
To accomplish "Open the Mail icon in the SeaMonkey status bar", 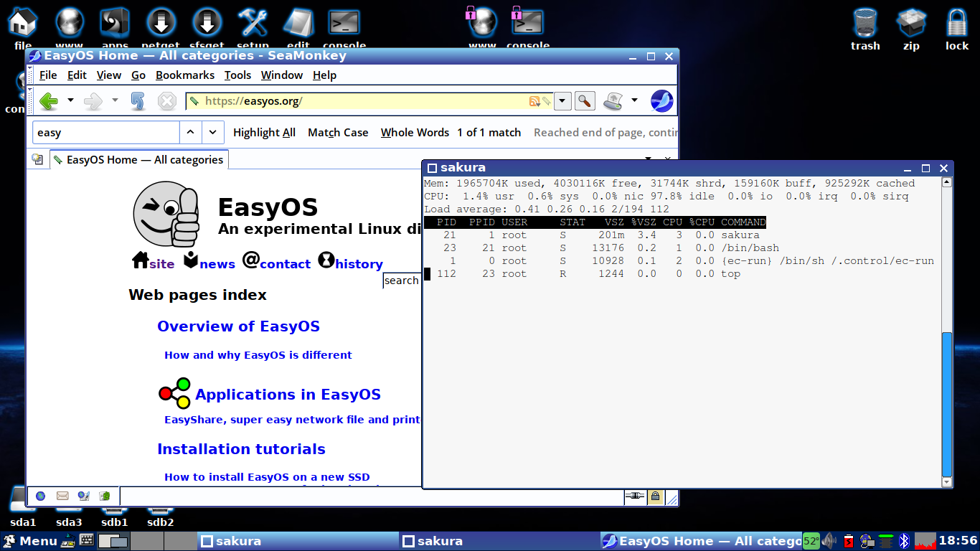I will pos(62,496).
